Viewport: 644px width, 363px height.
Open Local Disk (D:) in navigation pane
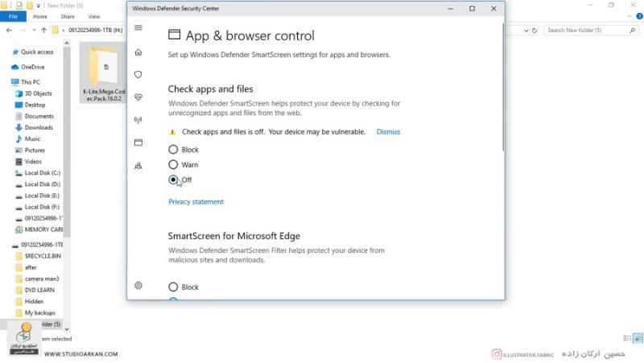38,184
